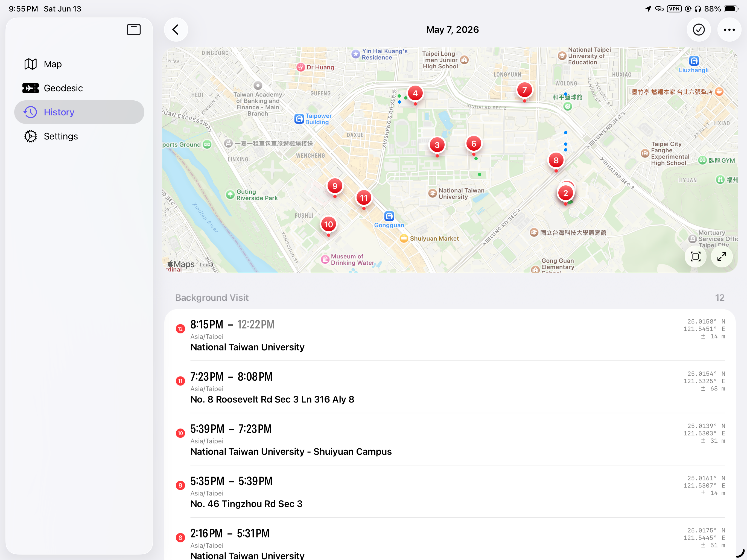Select map pin number 6
Viewport: 747px width, 560px height.
tap(474, 144)
